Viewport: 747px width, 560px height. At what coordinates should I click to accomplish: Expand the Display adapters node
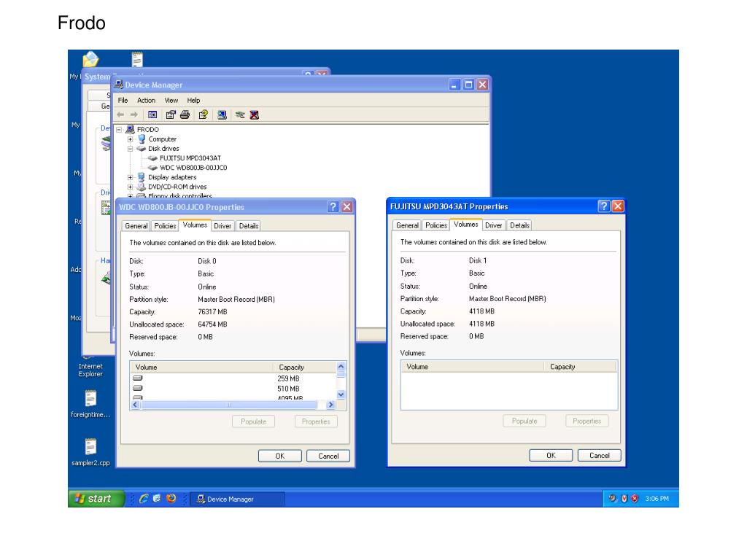(x=130, y=177)
